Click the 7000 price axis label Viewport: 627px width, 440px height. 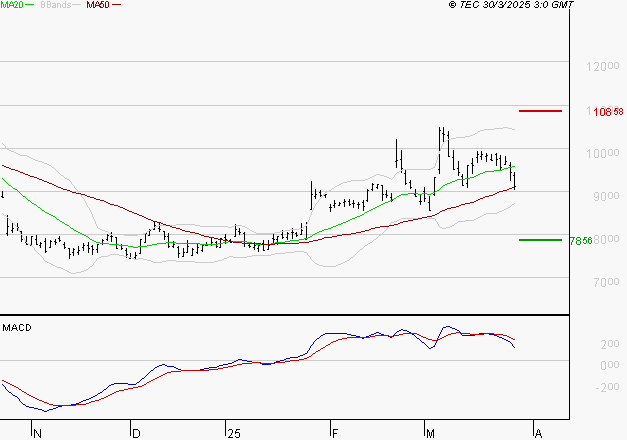click(602, 282)
